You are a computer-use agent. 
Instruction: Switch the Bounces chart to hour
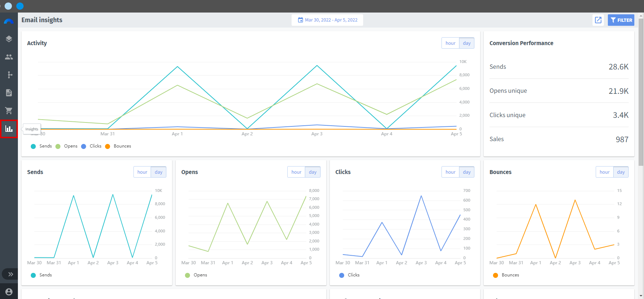tap(605, 172)
